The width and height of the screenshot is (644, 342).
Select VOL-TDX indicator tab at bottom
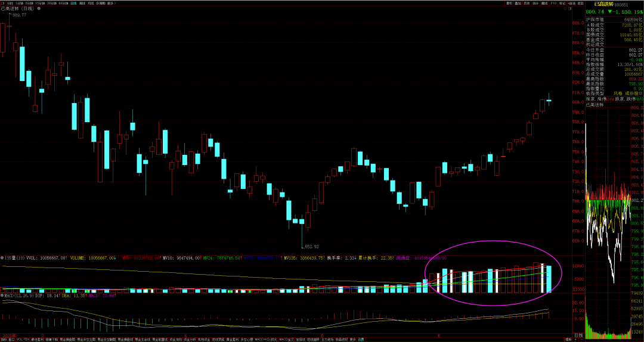tap(23, 340)
